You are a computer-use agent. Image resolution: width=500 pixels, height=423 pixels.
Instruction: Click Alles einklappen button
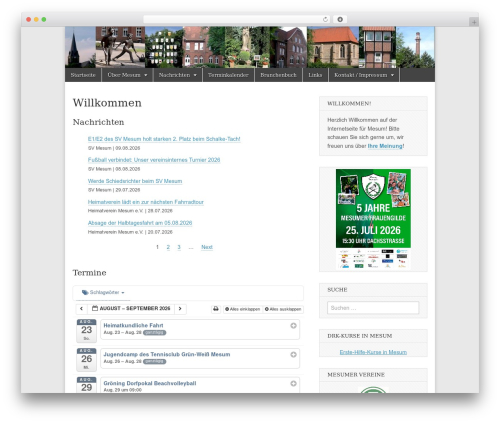coord(242,309)
